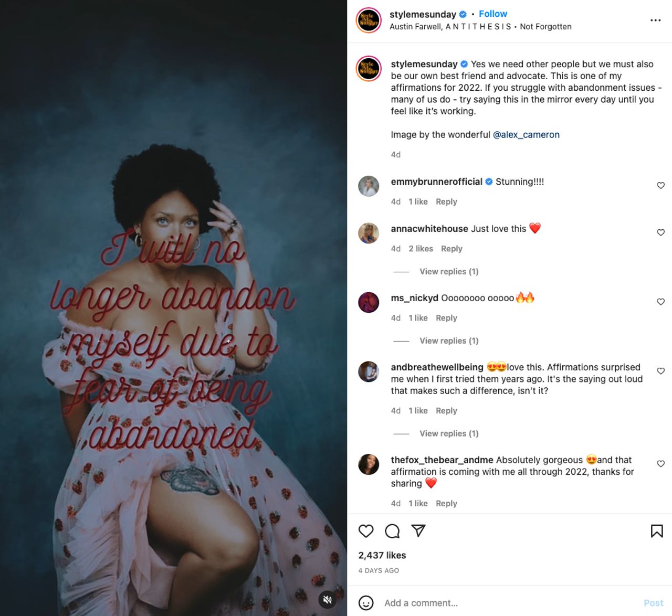Open emoji picker in comment box
672x616 pixels.
tap(366, 603)
